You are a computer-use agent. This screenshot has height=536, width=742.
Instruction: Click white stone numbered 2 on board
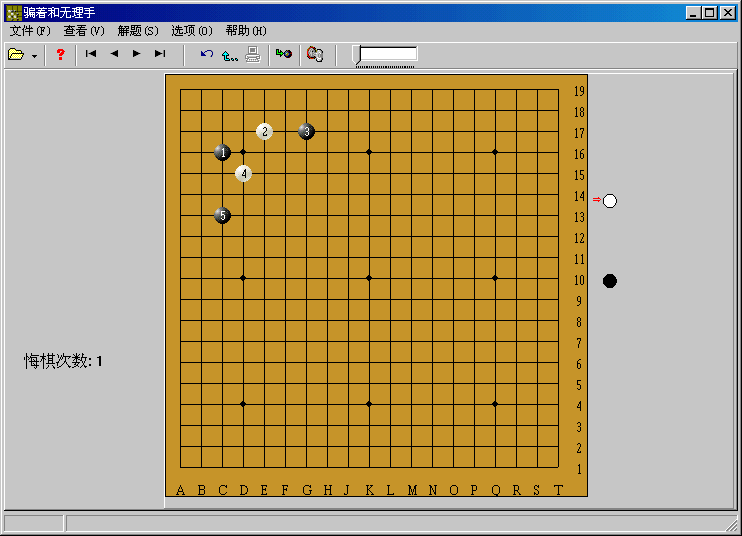pyautogui.click(x=264, y=131)
